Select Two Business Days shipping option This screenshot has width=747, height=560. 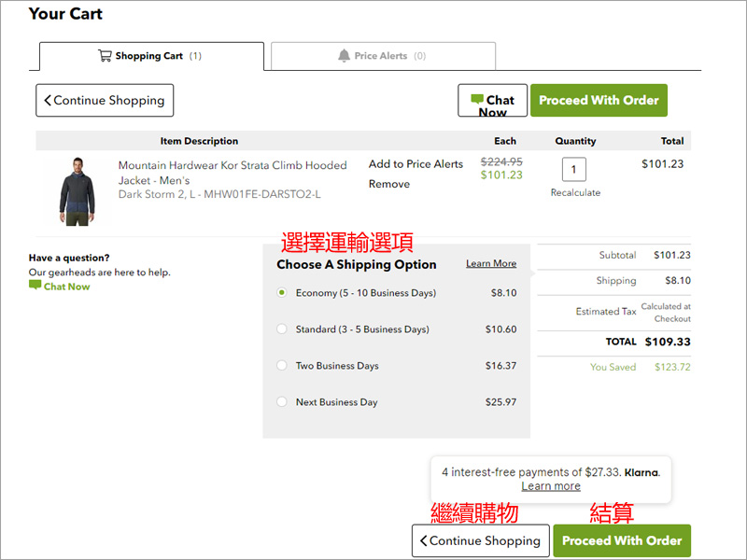[x=282, y=366]
